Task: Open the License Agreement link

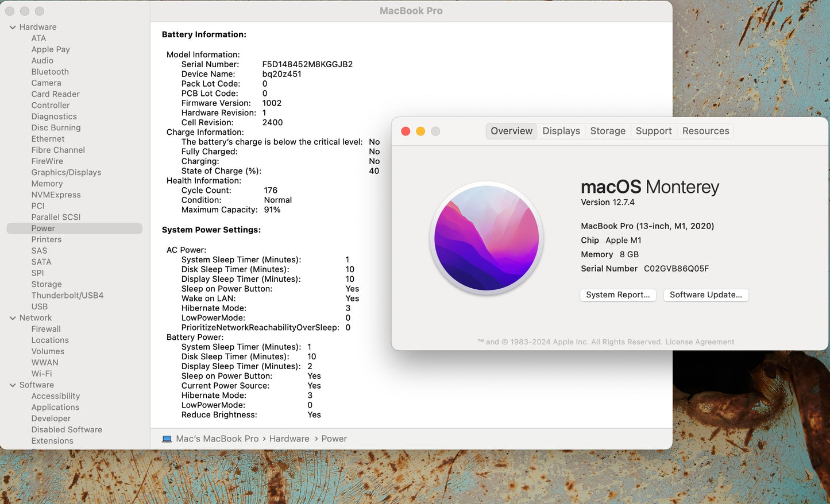Action: tap(700, 342)
